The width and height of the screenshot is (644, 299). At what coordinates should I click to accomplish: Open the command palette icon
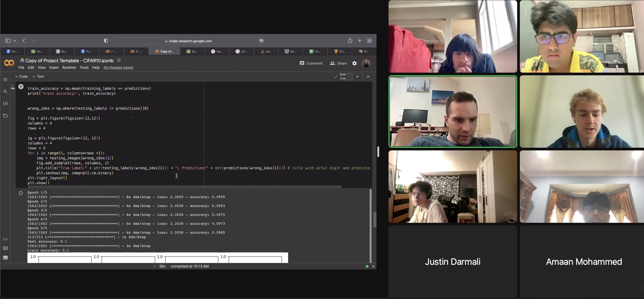[x=5, y=248]
